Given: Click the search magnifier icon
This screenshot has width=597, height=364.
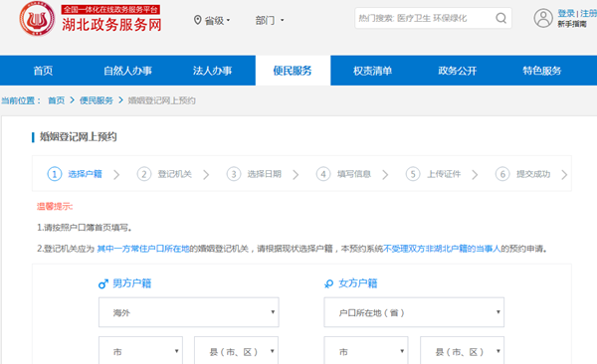Looking at the screenshot, I should [x=500, y=18].
